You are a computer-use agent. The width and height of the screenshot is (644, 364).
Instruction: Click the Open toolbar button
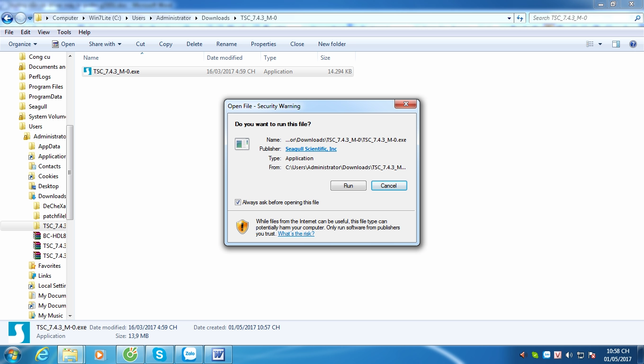[x=63, y=44]
